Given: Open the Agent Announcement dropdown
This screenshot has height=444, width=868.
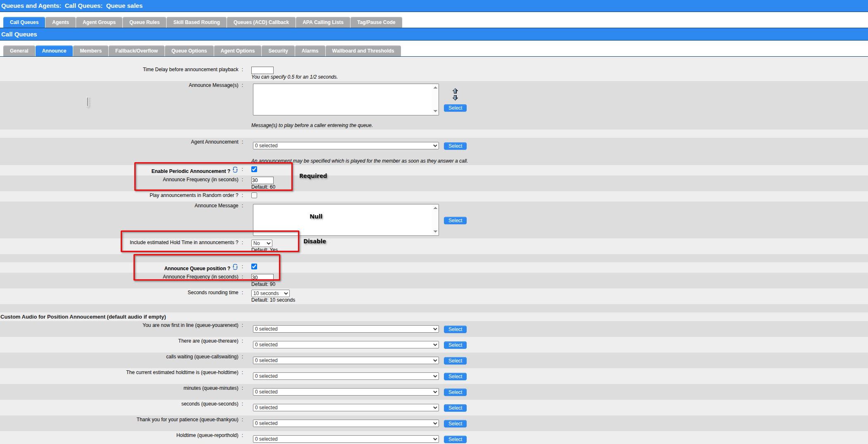Looking at the screenshot, I should click(346, 146).
